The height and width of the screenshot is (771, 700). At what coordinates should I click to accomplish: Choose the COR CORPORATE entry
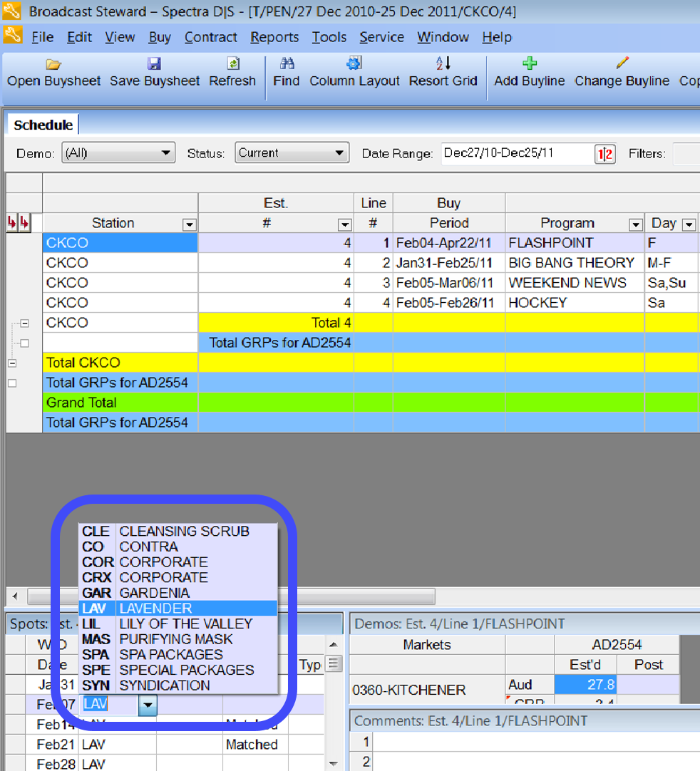(178, 562)
